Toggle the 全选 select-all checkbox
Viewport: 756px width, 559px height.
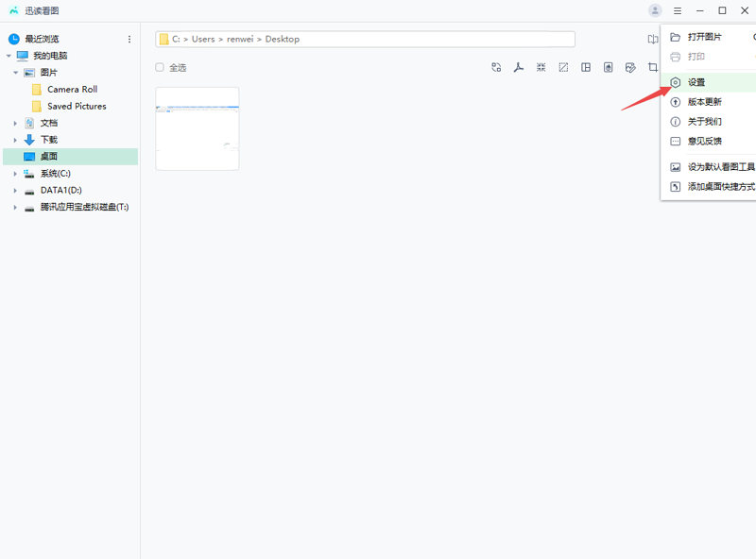click(x=160, y=67)
